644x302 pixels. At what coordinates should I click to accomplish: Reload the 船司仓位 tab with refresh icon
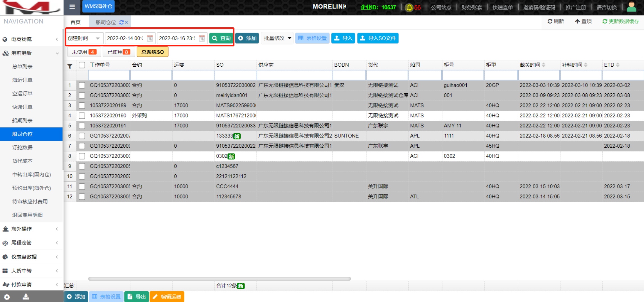121,22
